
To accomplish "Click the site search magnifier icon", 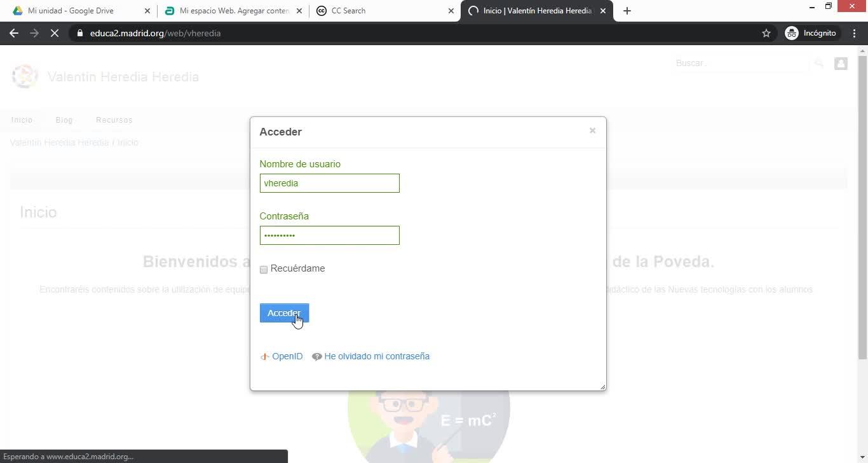I will coord(819,63).
